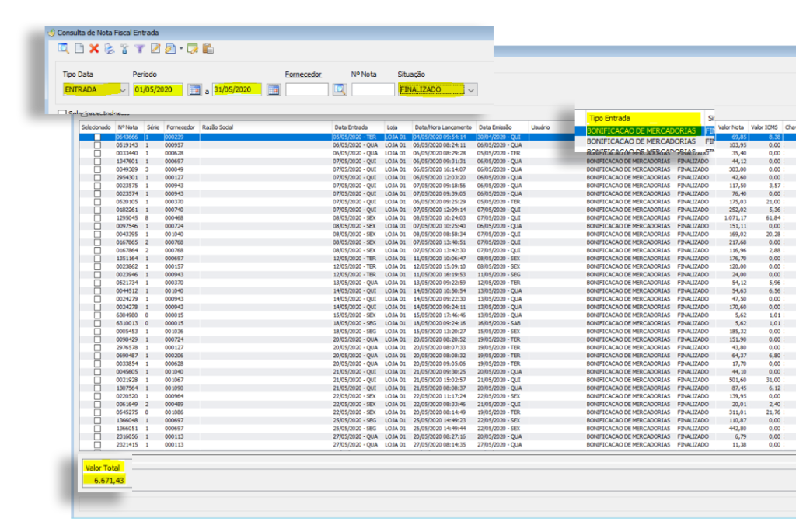Viewport: 796px width, 532px height.
Task: Sort by Série column header
Action: (153, 127)
